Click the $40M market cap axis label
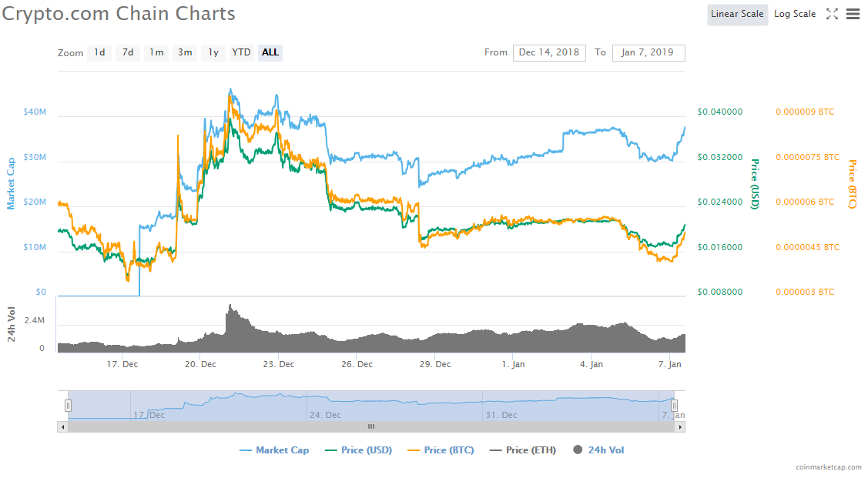The width and height of the screenshot is (868, 478). [x=35, y=112]
